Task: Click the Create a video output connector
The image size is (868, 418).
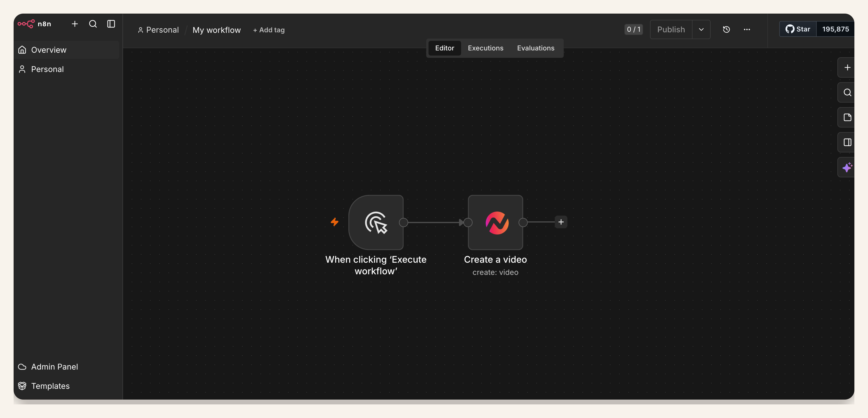Action: 523,222
